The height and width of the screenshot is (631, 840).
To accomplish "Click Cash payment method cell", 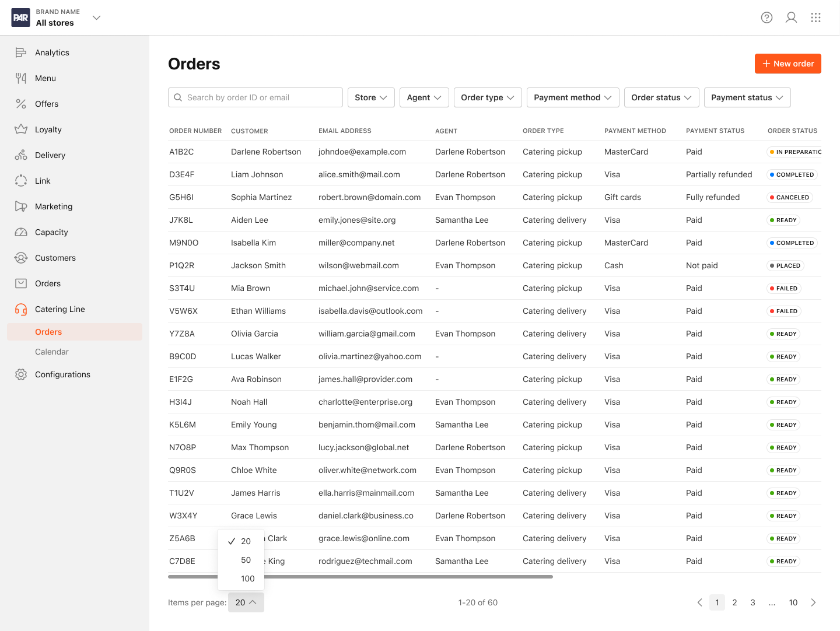I will [614, 265].
